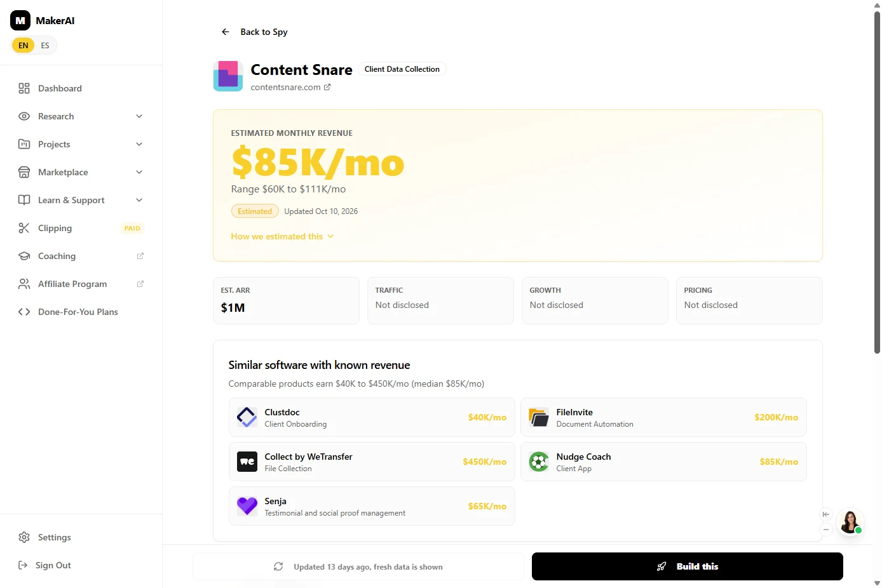
Task: Open the FileInvite comparable card
Action: tap(663, 417)
